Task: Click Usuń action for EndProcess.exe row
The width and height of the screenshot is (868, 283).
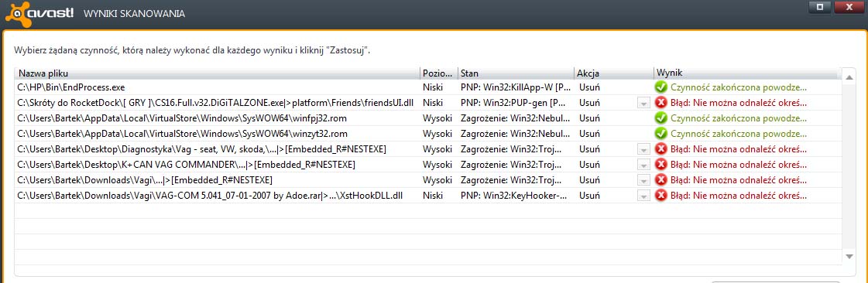Action: [x=589, y=87]
